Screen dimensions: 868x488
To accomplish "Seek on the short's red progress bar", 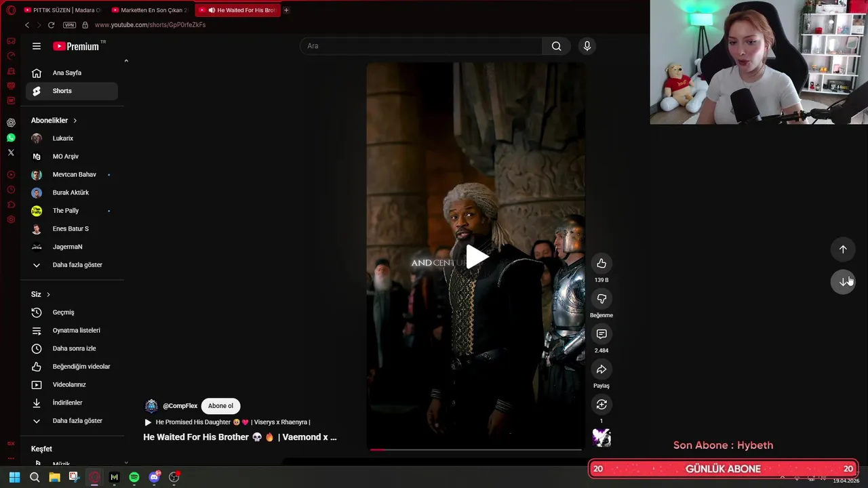I will [x=475, y=449].
